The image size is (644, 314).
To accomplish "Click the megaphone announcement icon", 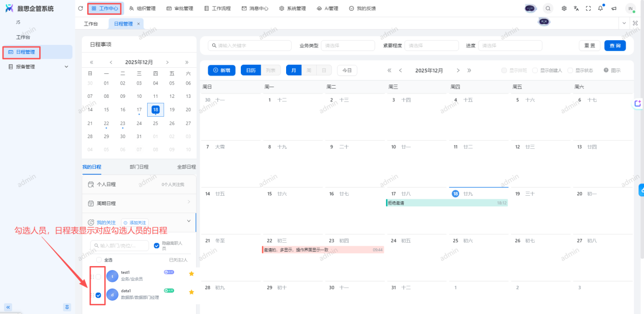I will [x=614, y=8].
